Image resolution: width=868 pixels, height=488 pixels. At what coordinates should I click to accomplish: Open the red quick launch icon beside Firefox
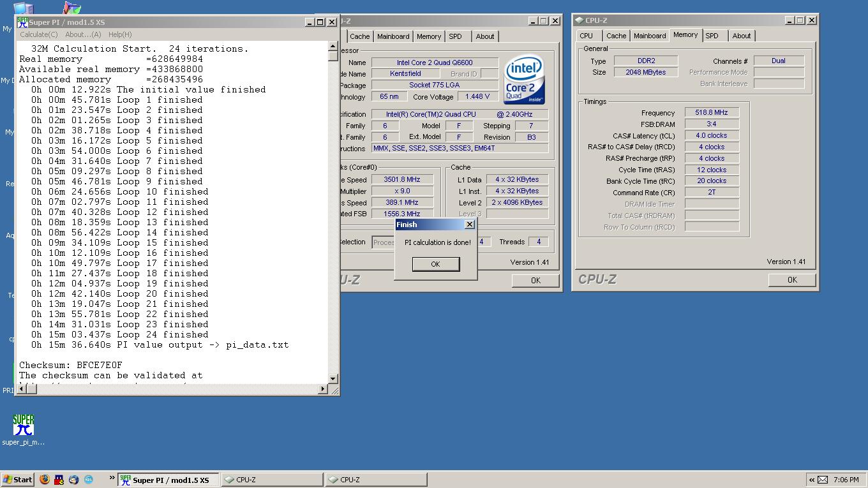point(59,479)
